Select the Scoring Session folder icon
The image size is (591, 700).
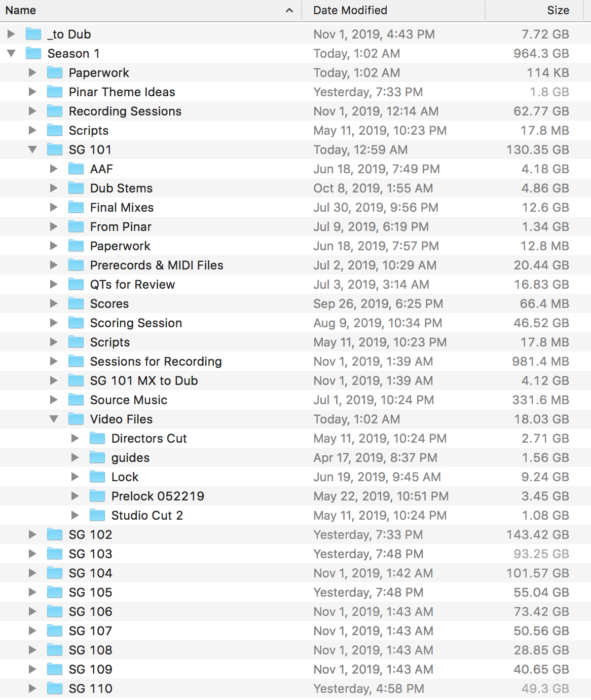coord(76,323)
